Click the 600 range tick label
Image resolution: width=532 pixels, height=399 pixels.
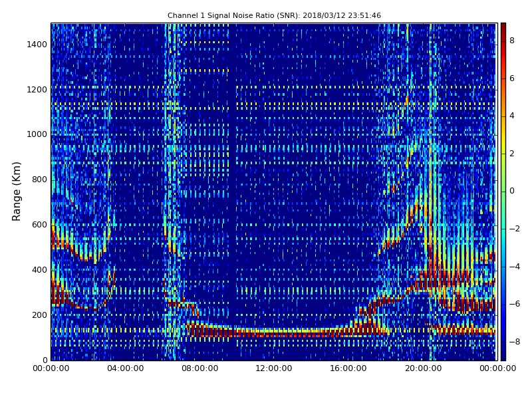[x=39, y=225]
